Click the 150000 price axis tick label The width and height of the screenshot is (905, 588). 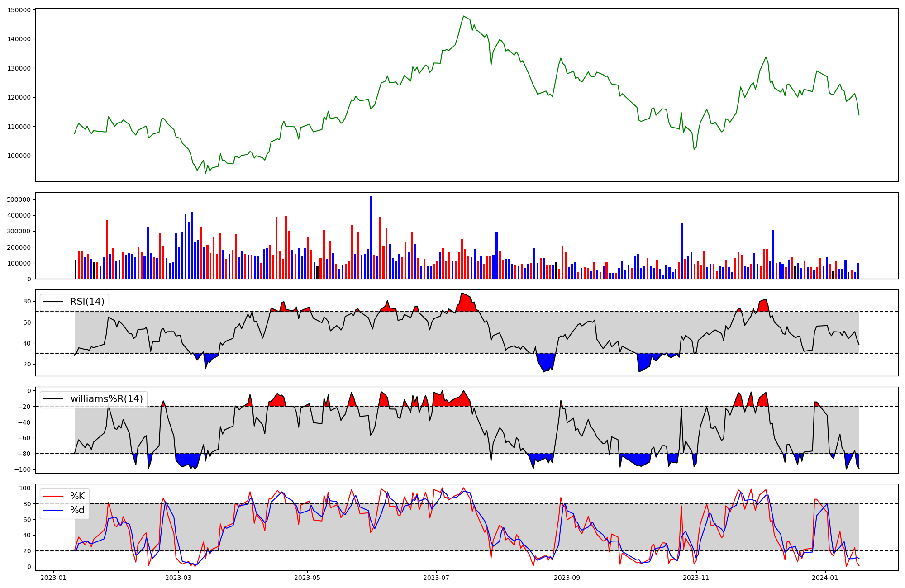[19, 10]
